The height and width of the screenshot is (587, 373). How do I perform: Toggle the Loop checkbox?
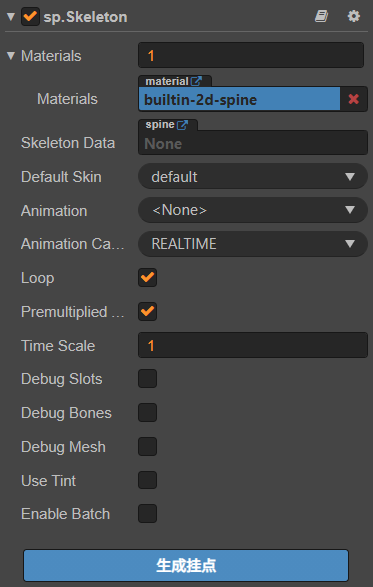[148, 277]
